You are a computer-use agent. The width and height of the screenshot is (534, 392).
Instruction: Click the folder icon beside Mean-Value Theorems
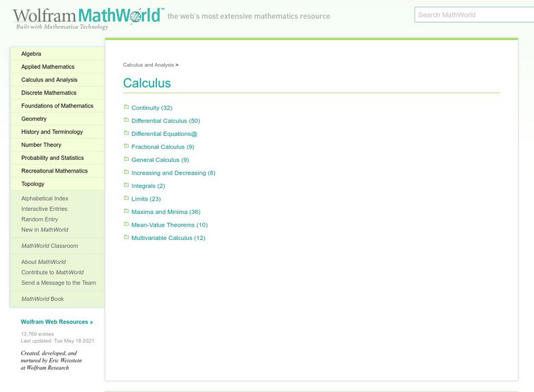126,224
